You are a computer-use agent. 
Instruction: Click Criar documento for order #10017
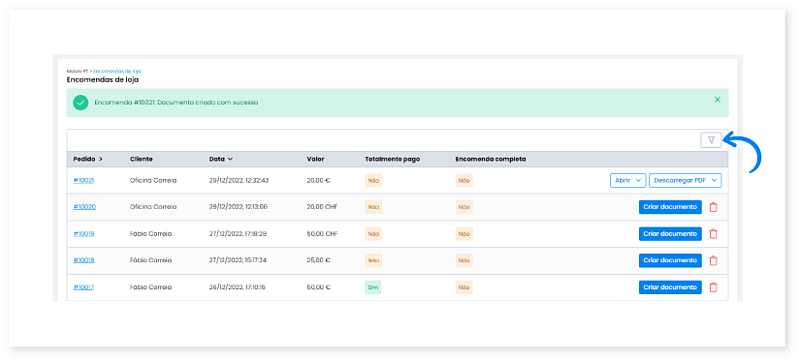[x=670, y=287]
